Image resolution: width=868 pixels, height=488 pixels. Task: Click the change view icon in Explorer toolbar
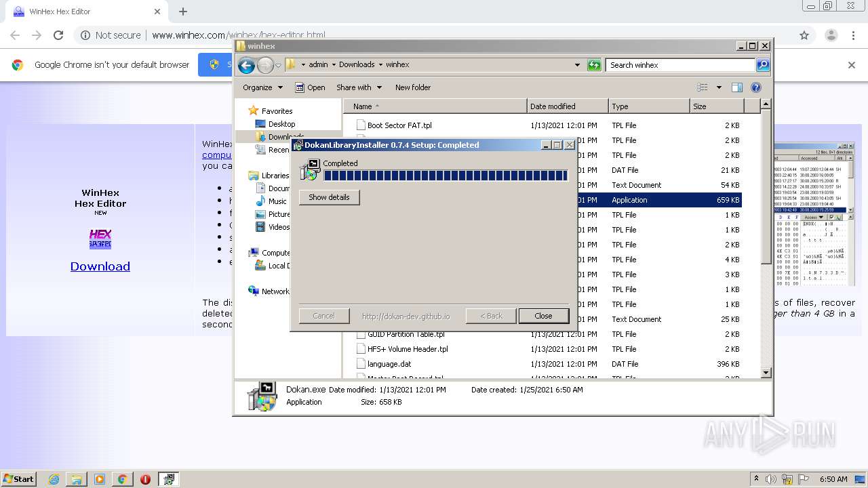(x=703, y=87)
